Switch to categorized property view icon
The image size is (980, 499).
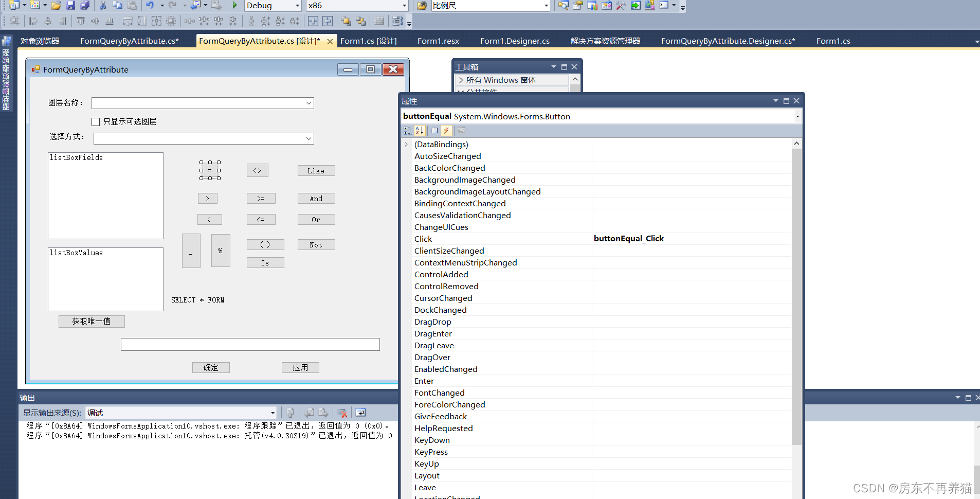[408, 131]
